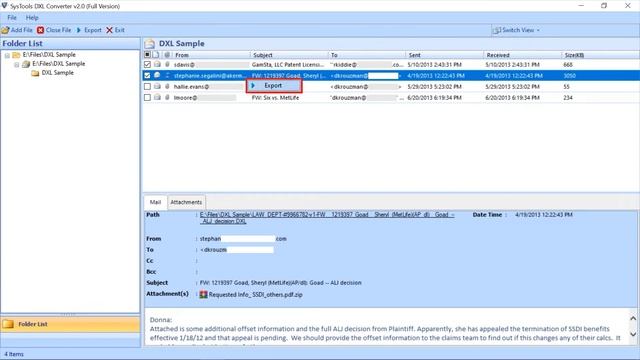Screen dimensions: 640x360
Task: Click the 6/20/2013 6:19:34 PM received time
Action: pyautogui.click(x=513, y=98)
